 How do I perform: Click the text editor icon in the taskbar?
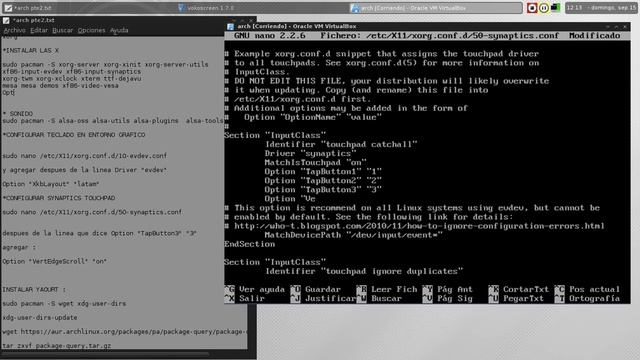coord(8,8)
